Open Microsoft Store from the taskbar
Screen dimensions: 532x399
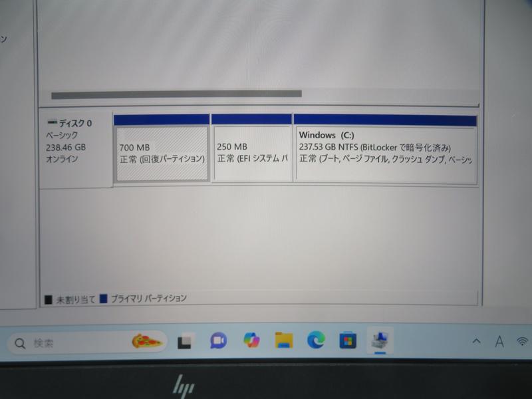(348, 340)
